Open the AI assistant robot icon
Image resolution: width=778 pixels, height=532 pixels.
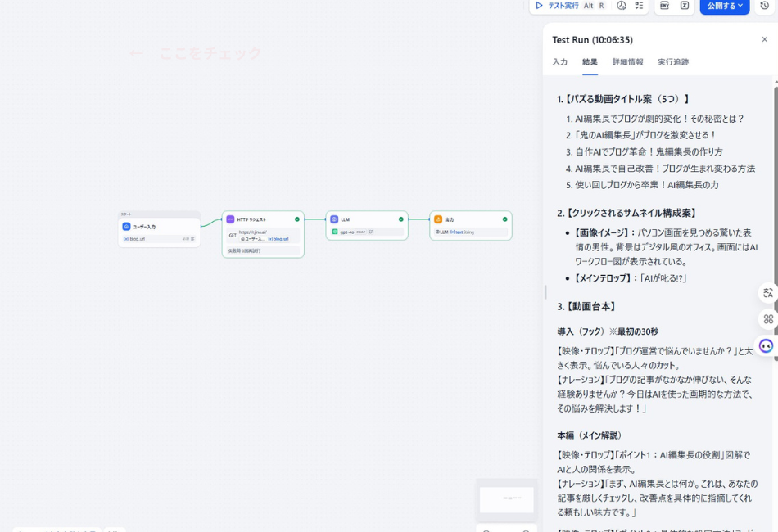765,345
